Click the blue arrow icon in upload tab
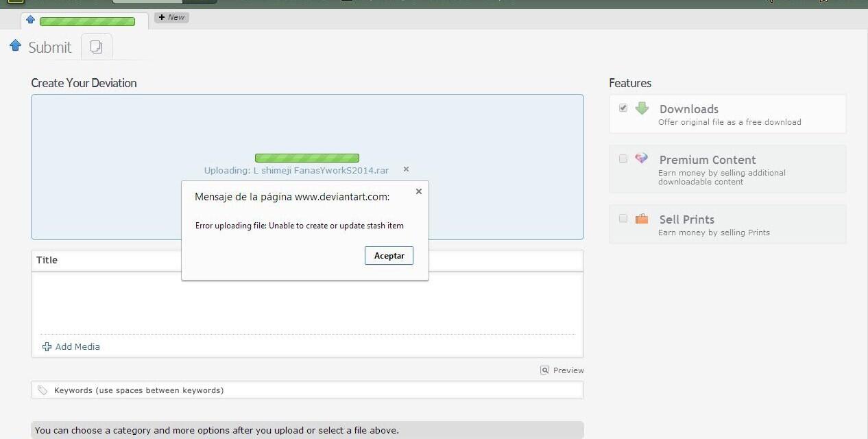868x439 pixels. pyautogui.click(x=30, y=20)
